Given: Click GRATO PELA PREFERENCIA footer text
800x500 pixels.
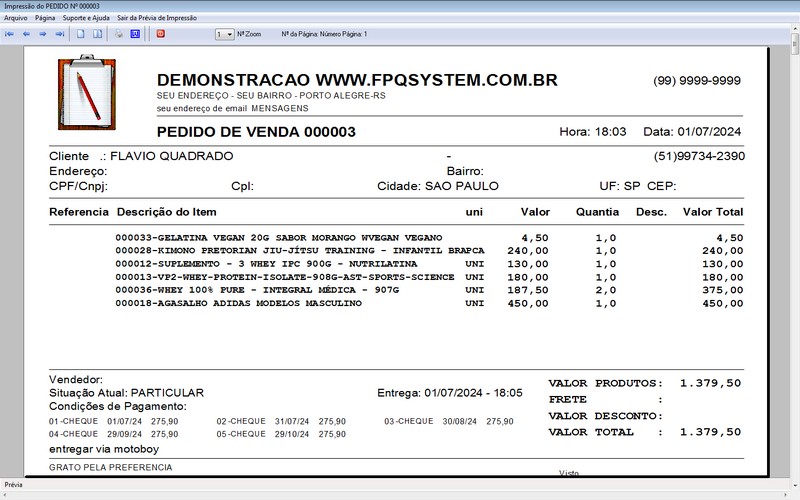Looking at the screenshot, I should (111, 467).
